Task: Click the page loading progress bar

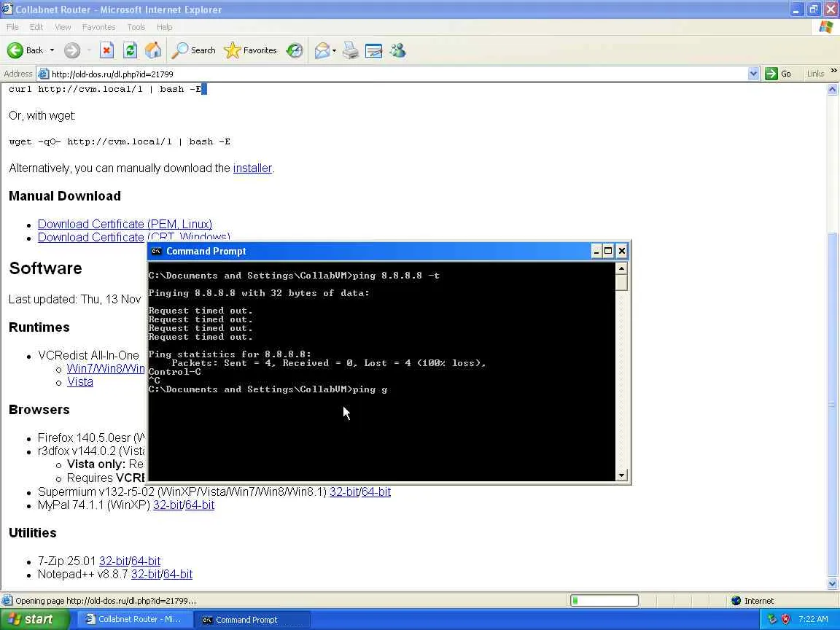Action: click(604, 601)
